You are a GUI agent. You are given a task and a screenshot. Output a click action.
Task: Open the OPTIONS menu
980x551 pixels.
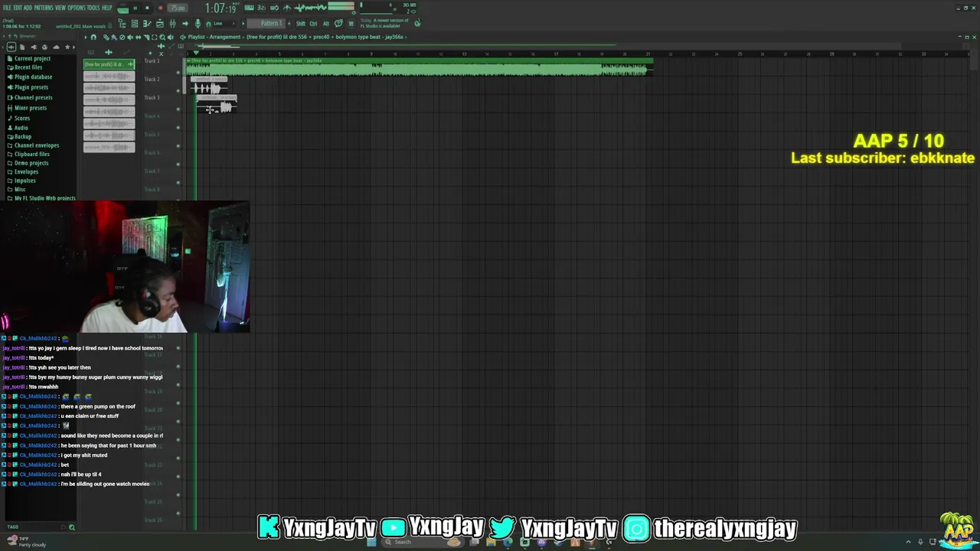coord(77,8)
